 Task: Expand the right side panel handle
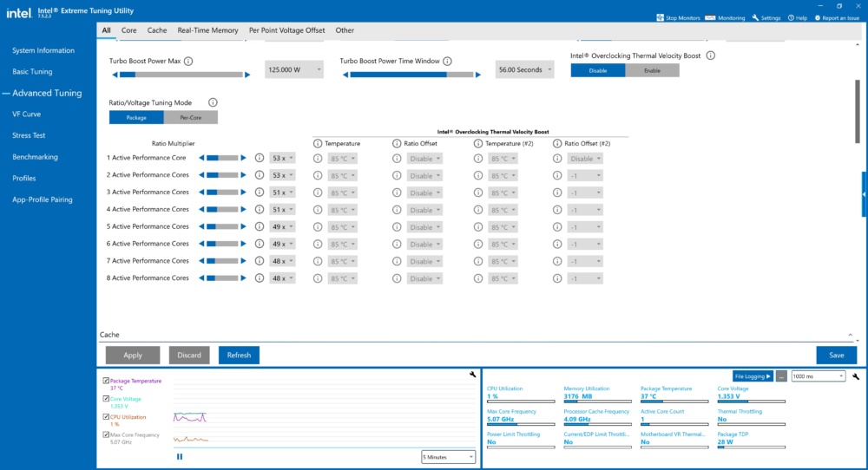click(x=865, y=194)
